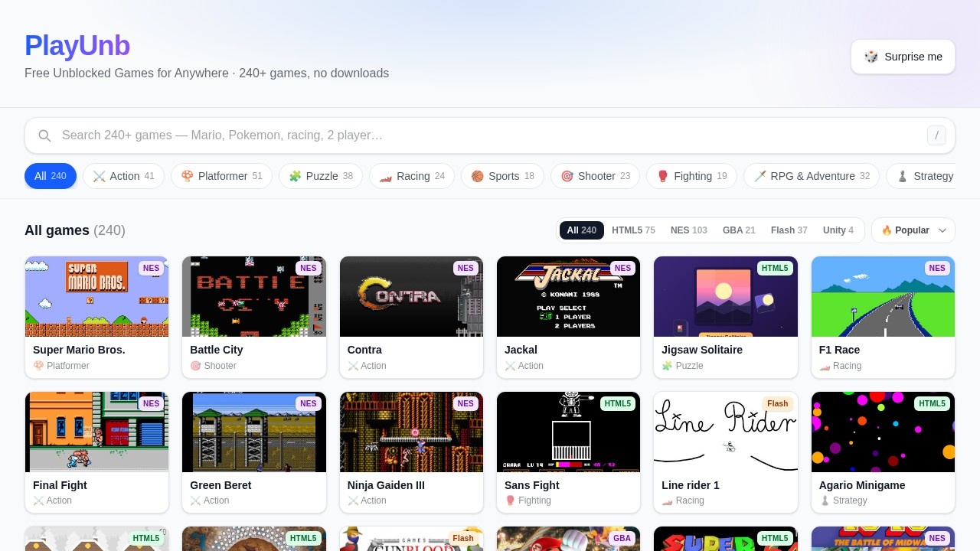Click NES badge on Super Mario Bros.

point(151,268)
